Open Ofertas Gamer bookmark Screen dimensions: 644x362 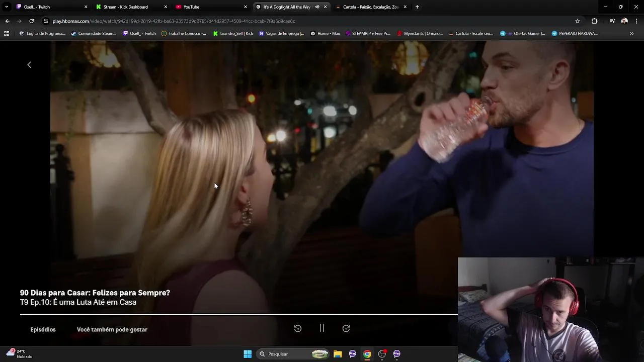[523, 34]
